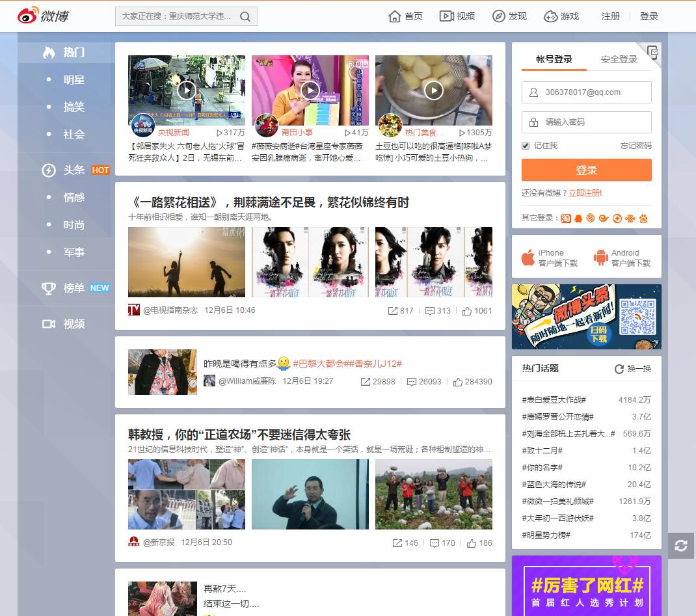696x616 pixels.
Task: Log in with China Telecom swirl icon
Action: 604,218
